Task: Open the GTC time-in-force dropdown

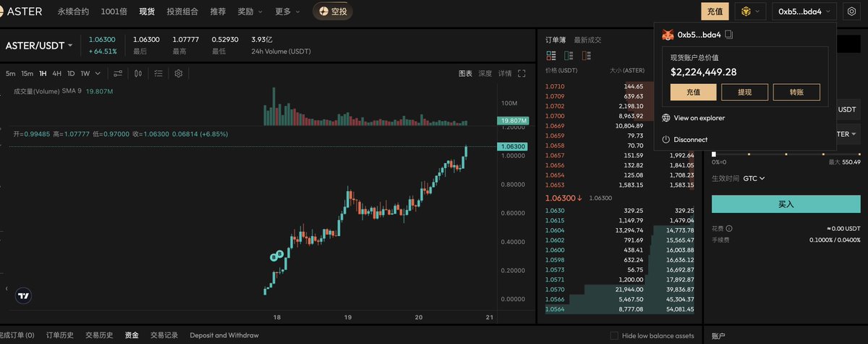Action: (x=754, y=178)
